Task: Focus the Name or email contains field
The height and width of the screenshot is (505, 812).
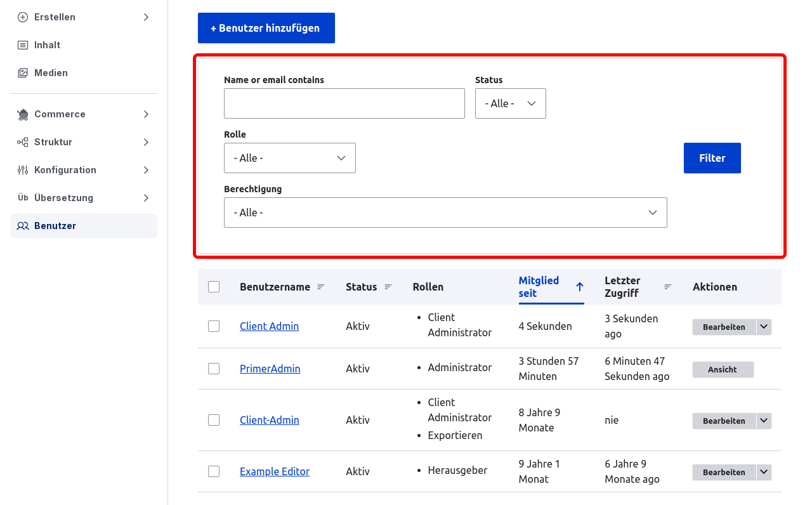Action: [x=344, y=103]
